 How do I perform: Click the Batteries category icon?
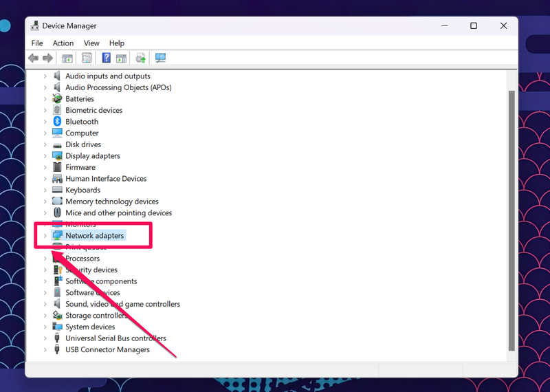point(58,99)
